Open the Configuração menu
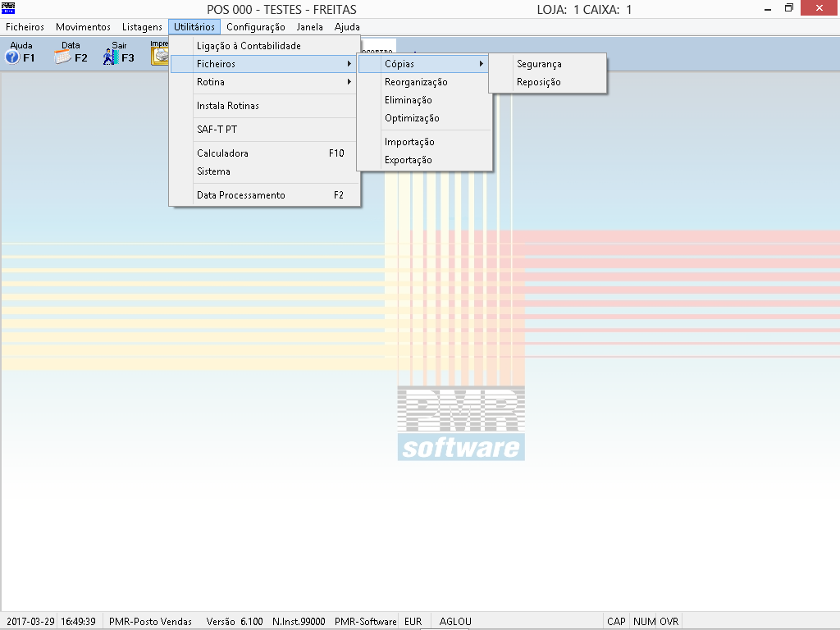The width and height of the screenshot is (840, 630). point(256,27)
